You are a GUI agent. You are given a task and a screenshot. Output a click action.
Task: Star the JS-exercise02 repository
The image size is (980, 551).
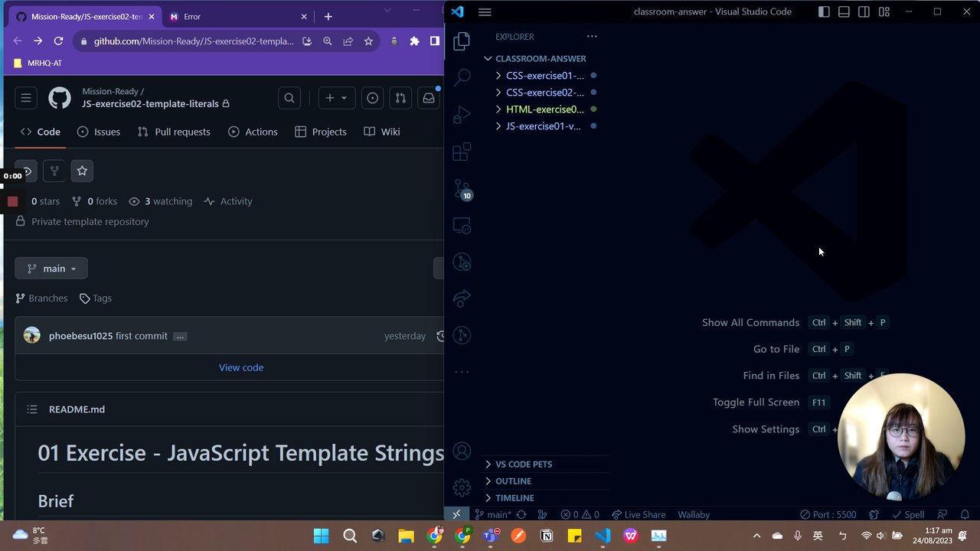[x=82, y=171]
